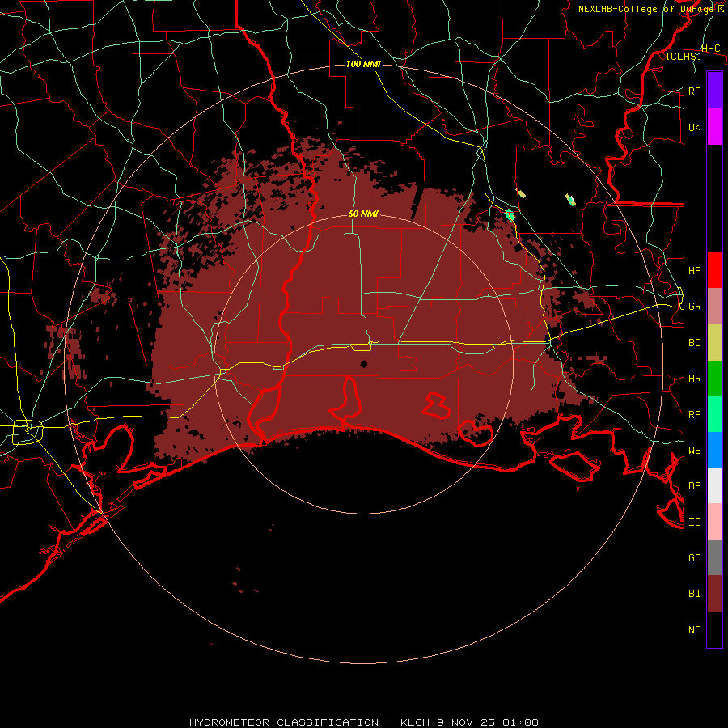Viewport: 728px width, 728px height.
Task: Click the HA red legend swatch
Action: (714, 270)
